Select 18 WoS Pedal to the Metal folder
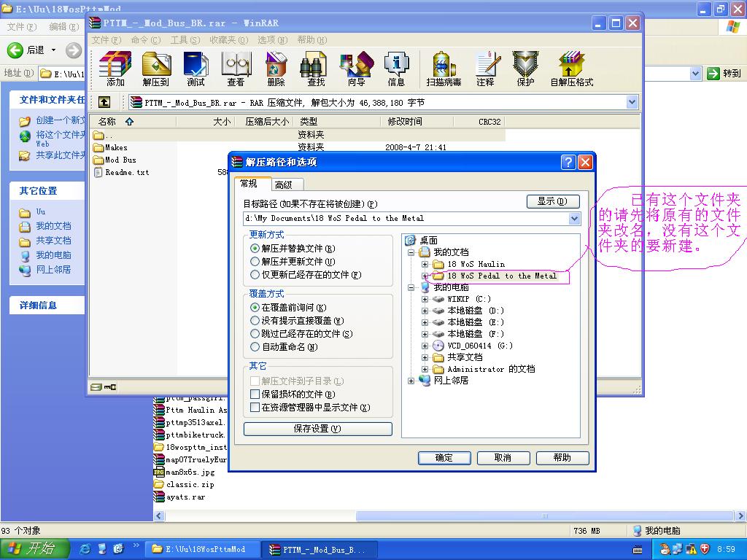 point(501,276)
